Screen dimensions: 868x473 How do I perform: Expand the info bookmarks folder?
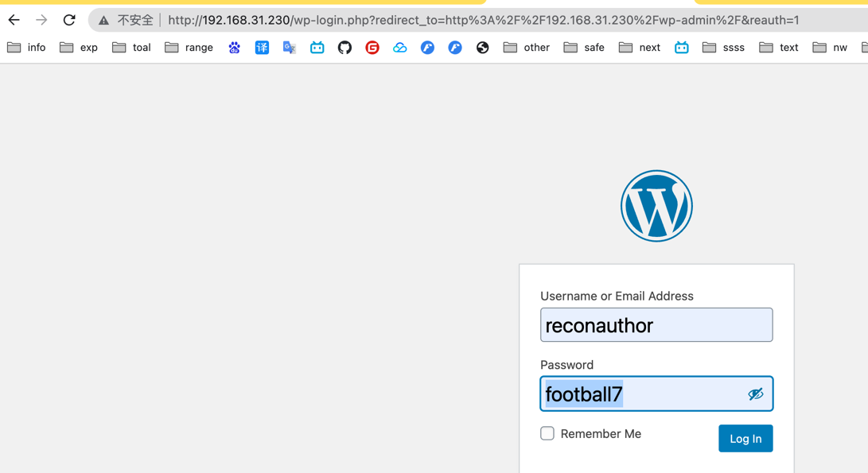(27, 48)
